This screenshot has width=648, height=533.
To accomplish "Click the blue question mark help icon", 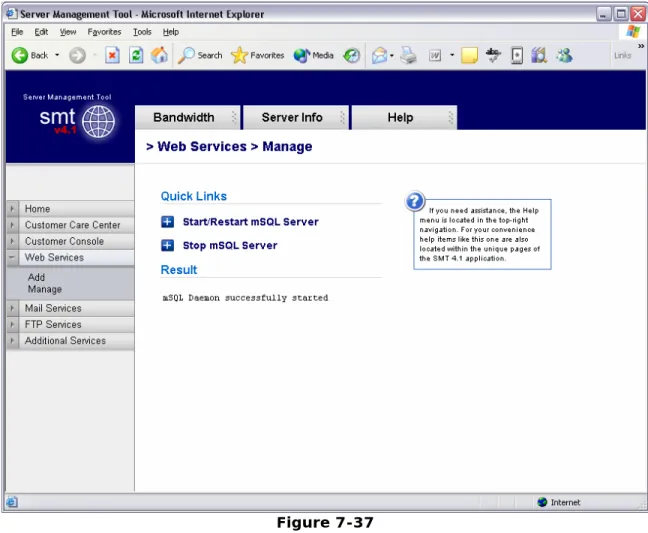I will point(415,201).
